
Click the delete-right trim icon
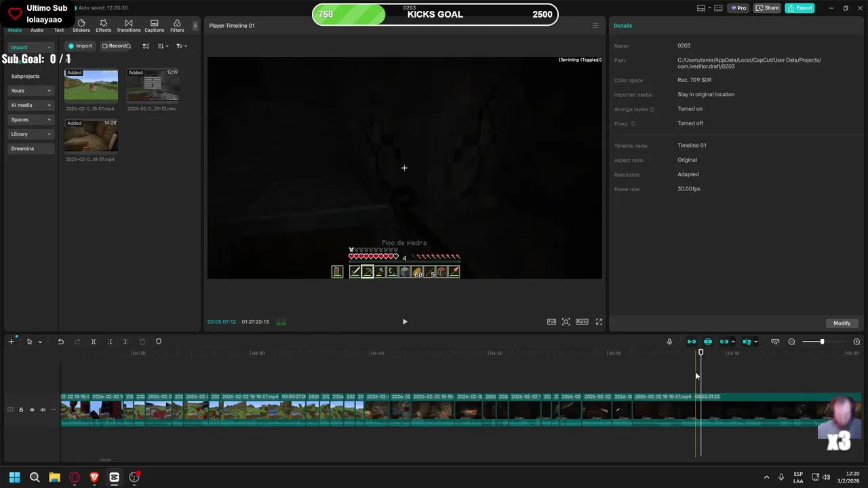(x=125, y=342)
